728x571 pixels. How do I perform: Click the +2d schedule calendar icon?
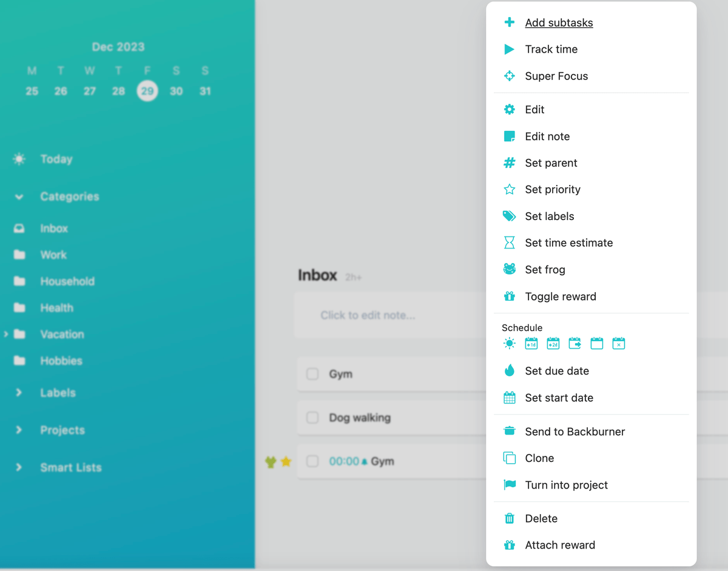[553, 344]
